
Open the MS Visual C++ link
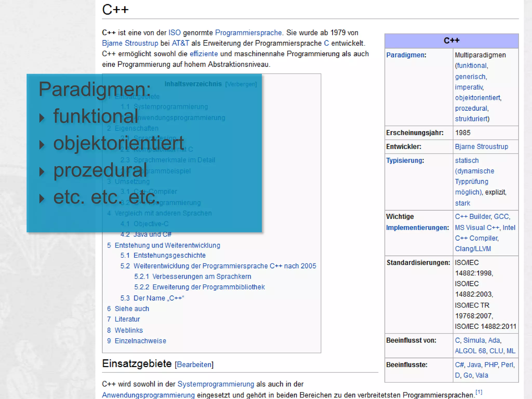tap(477, 228)
